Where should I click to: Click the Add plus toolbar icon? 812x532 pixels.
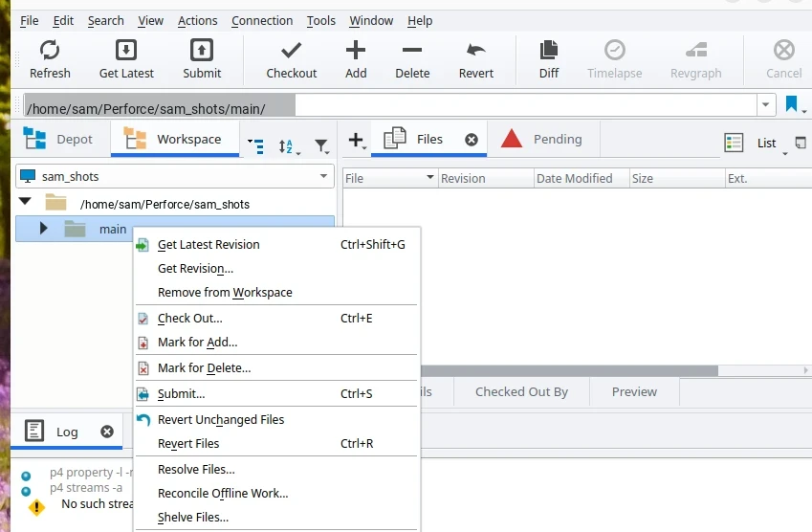pos(356,51)
